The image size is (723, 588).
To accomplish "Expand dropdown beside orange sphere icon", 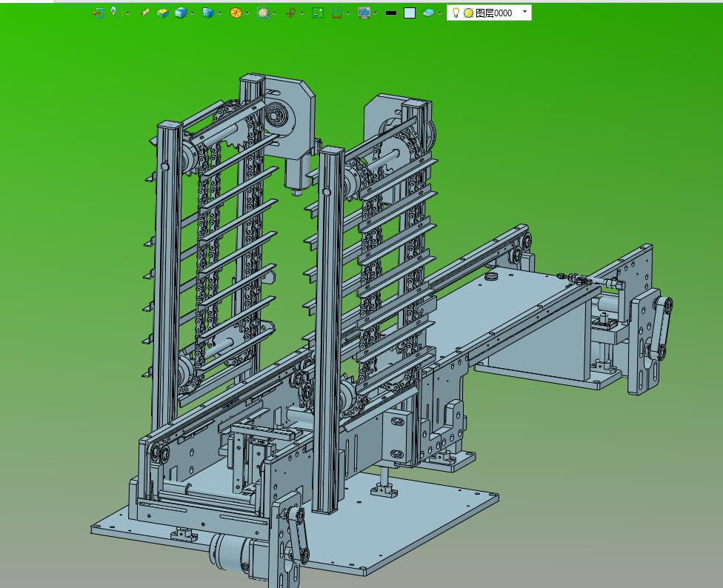I will [x=247, y=13].
